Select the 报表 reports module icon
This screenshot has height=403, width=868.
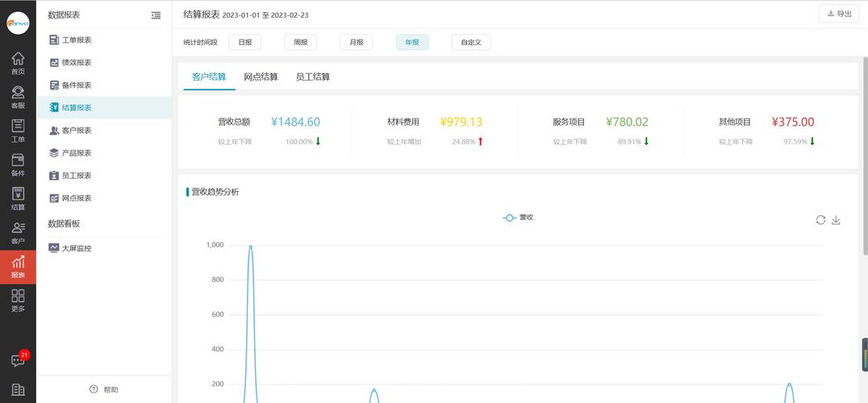(x=18, y=267)
